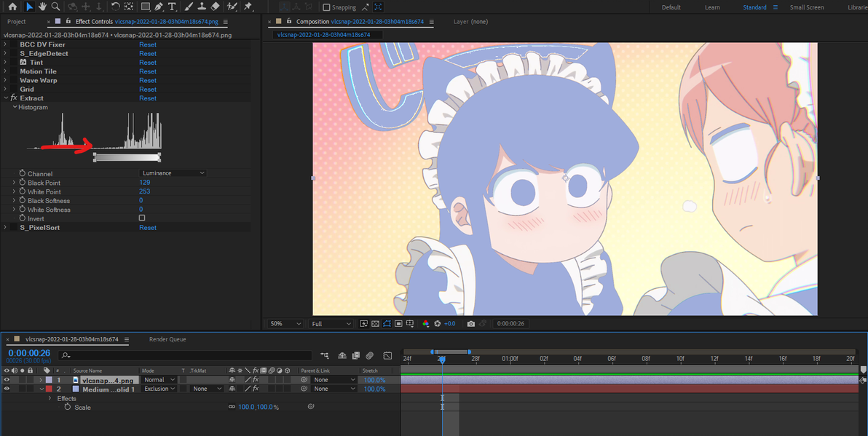868x436 pixels.
Task: Toggle Scale property stopwatch
Action: tap(68, 407)
